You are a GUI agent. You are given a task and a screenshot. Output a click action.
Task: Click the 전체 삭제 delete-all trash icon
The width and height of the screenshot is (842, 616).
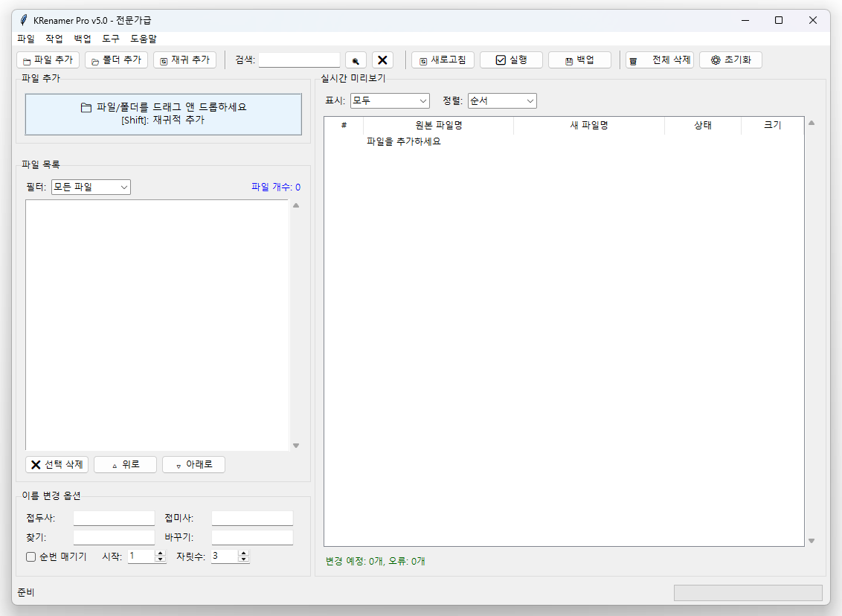(x=633, y=60)
